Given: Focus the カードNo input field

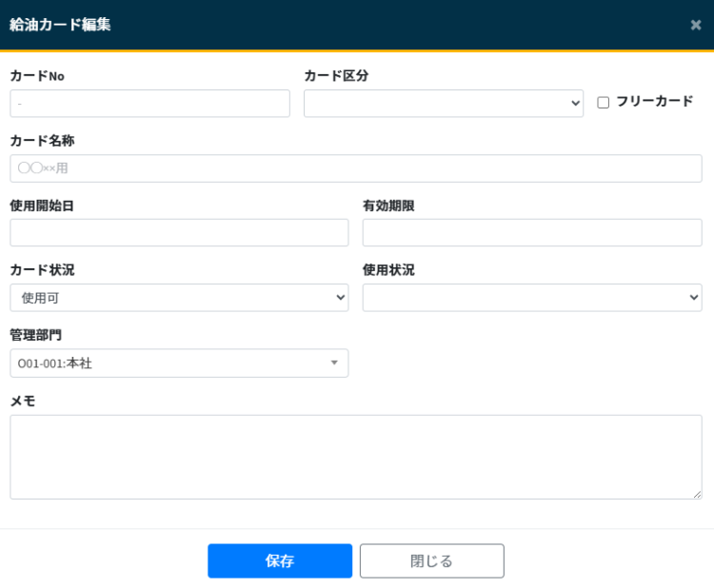Looking at the screenshot, I should pyautogui.click(x=149, y=104).
